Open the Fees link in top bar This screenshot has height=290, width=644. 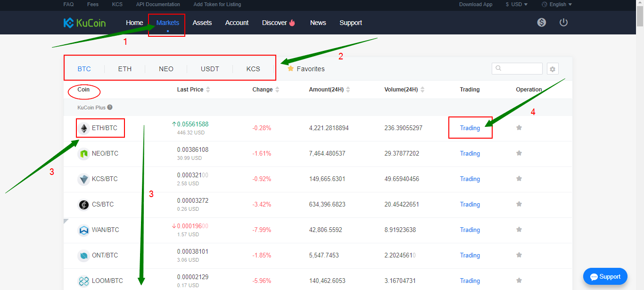tap(93, 4)
